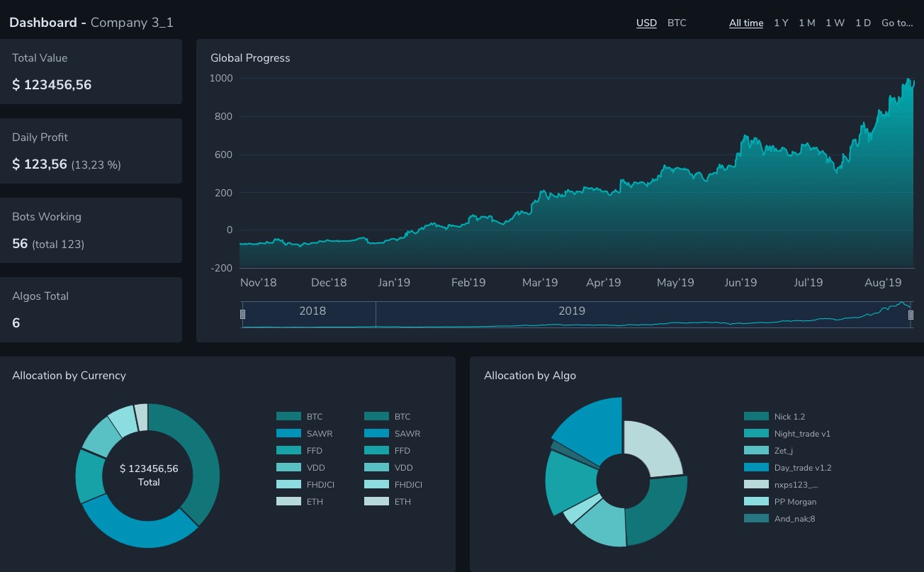Screen dimensions: 924x572
Task: Show All time range data
Action: (x=746, y=23)
